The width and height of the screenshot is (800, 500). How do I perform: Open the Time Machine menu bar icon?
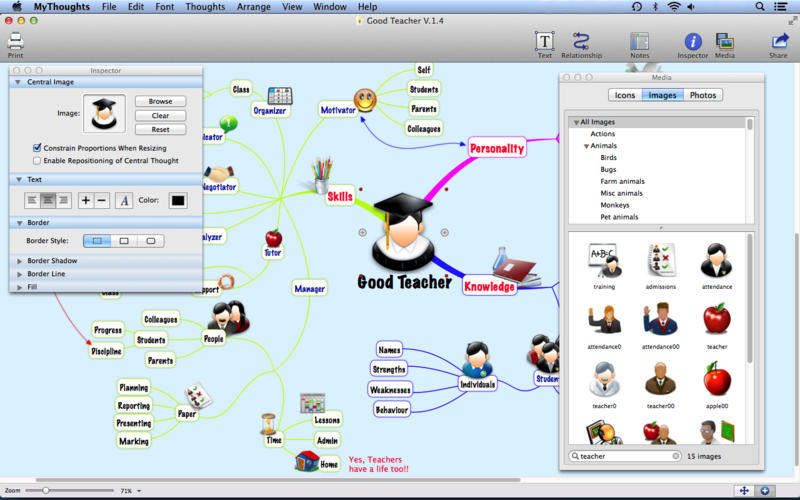(x=636, y=7)
